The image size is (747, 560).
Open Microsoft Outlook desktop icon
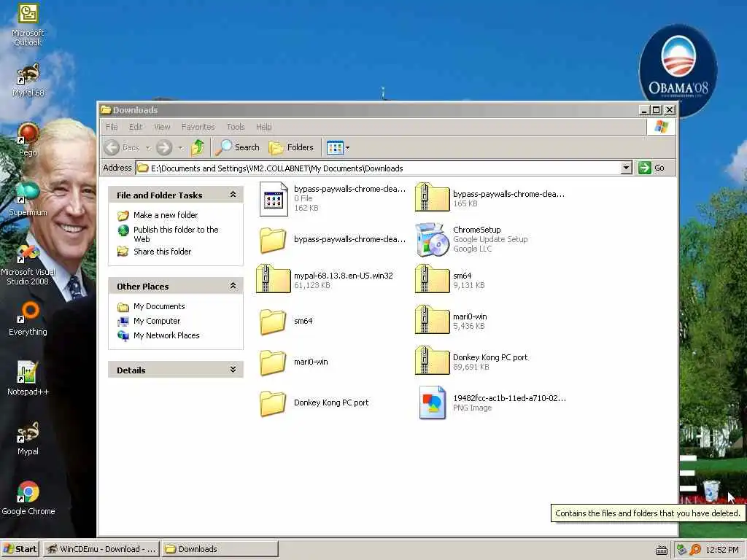(x=28, y=24)
